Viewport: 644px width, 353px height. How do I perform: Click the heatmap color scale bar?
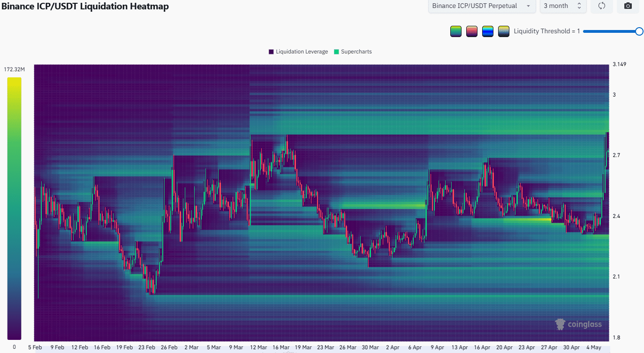14,209
